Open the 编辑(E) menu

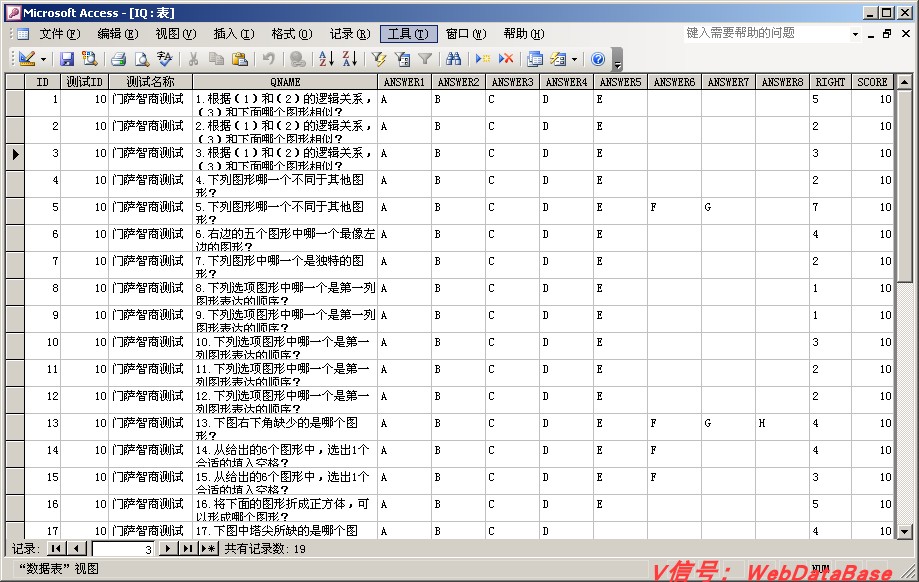[x=118, y=34]
